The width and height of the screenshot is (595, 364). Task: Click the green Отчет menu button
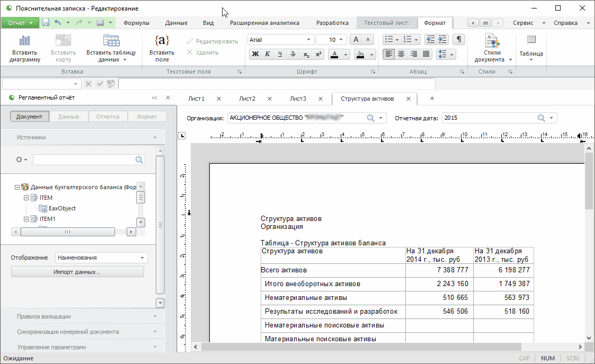[20, 23]
